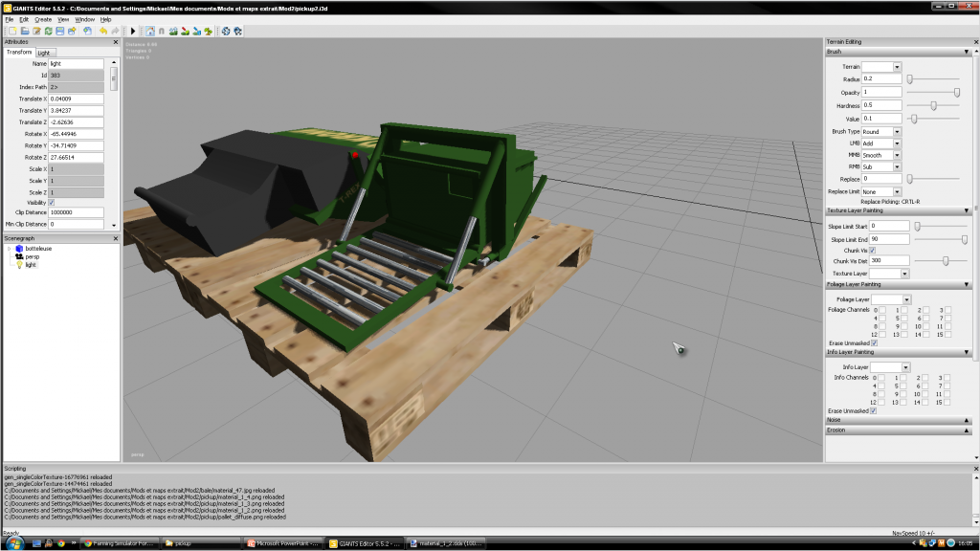Viewport: 980px width, 551px height.
Task: Select the blue terrain info paint icon
Action: pyautogui.click(x=197, y=31)
